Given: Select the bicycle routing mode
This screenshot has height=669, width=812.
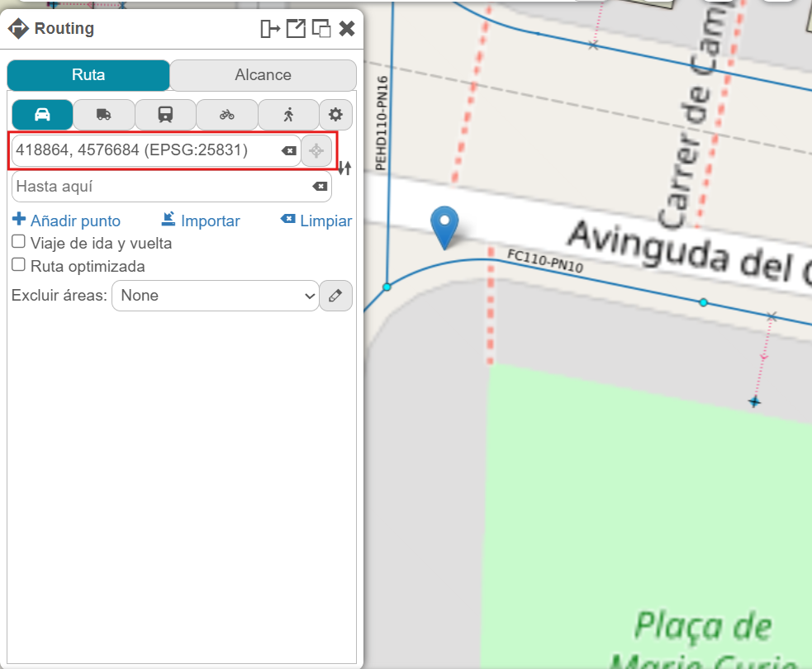Looking at the screenshot, I should [227, 115].
